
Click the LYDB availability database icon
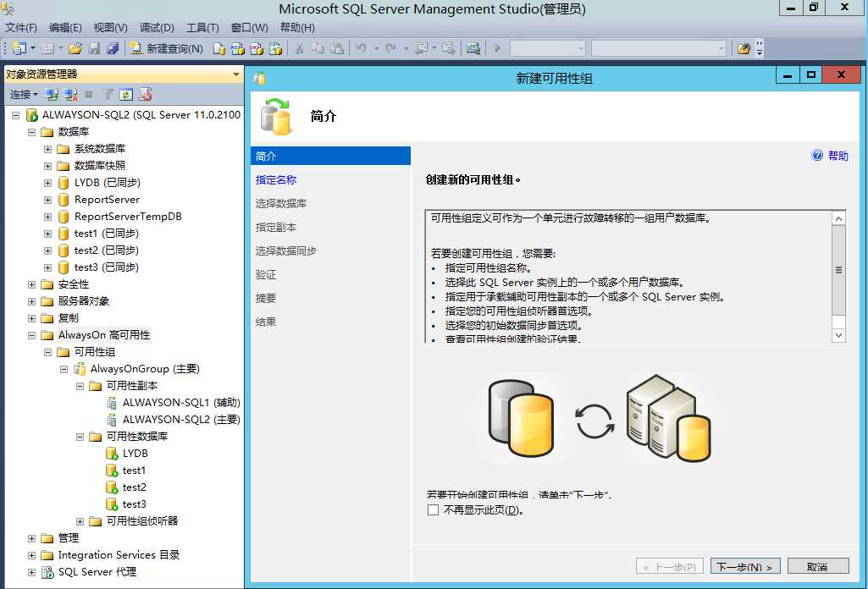[112, 454]
